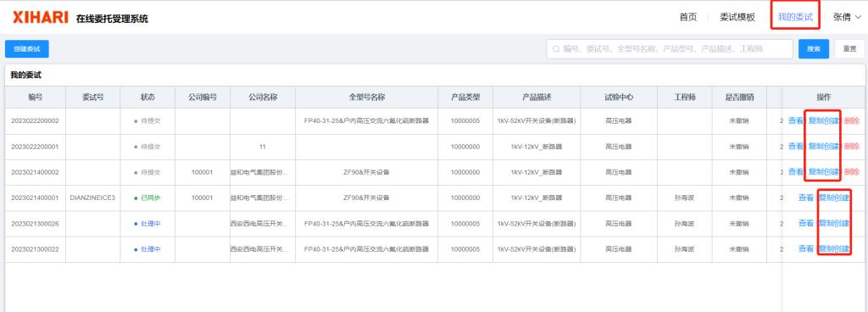The image size is (868, 312).
Task: Focus the search input field
Action: click(670, 48)
